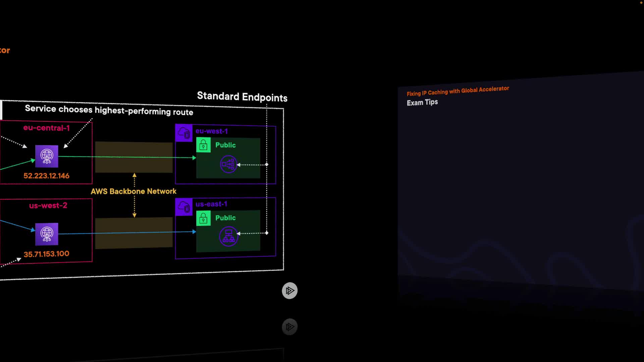Viewport: 644px width, 362px height.
Task: Click the eu-west-1 VPC cloud icon
Action: pos(184,133)
